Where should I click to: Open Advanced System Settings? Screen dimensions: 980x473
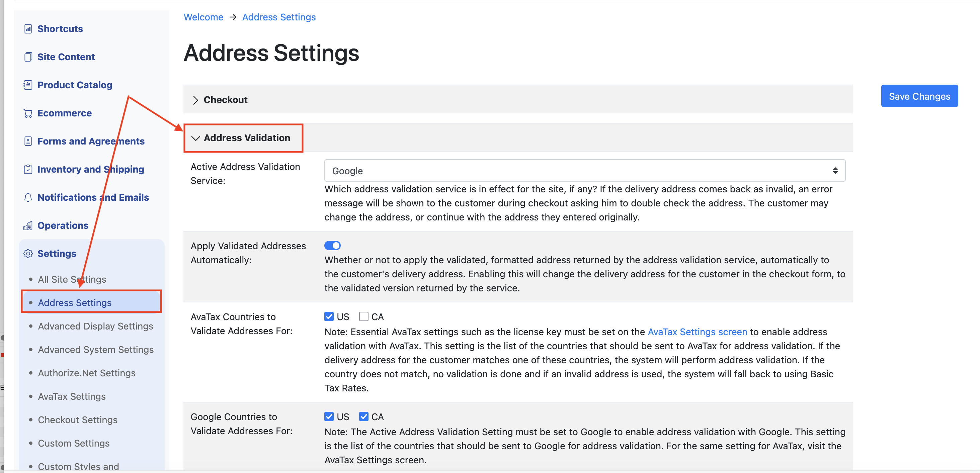coord(95,350)
